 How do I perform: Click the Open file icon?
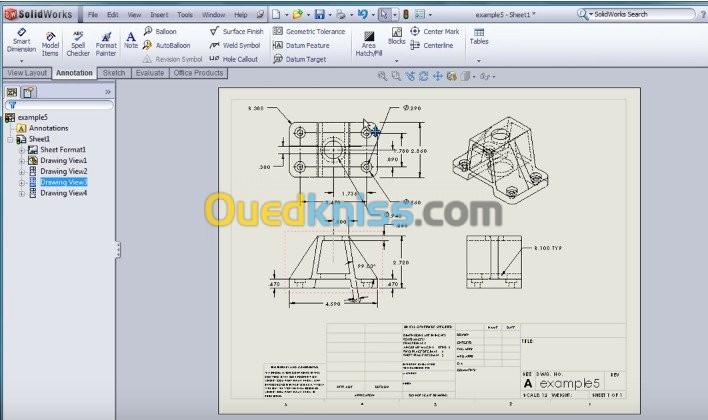click(297, 14)
